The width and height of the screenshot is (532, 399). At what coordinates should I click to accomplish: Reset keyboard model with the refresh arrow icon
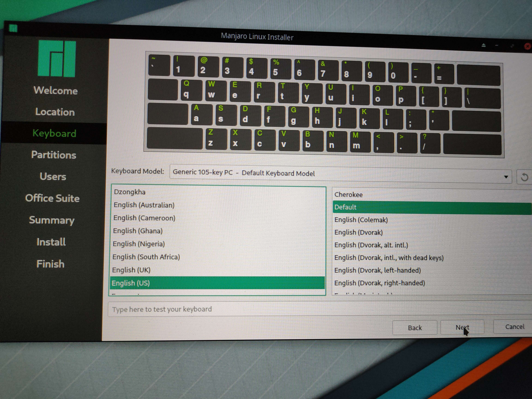click(524, 177)
